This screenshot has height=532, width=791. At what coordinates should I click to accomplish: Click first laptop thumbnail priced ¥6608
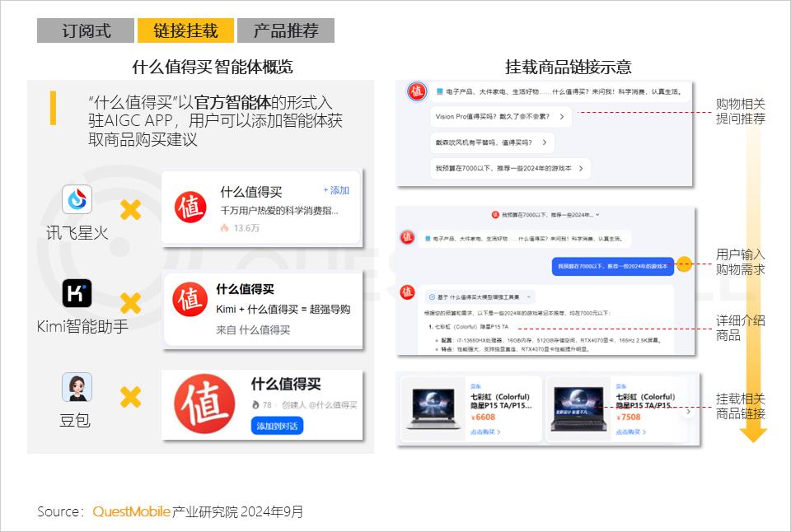(433, 408)
